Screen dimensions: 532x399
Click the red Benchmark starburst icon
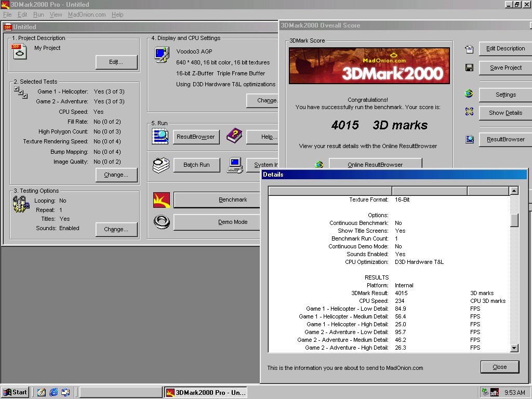(162, 200)
